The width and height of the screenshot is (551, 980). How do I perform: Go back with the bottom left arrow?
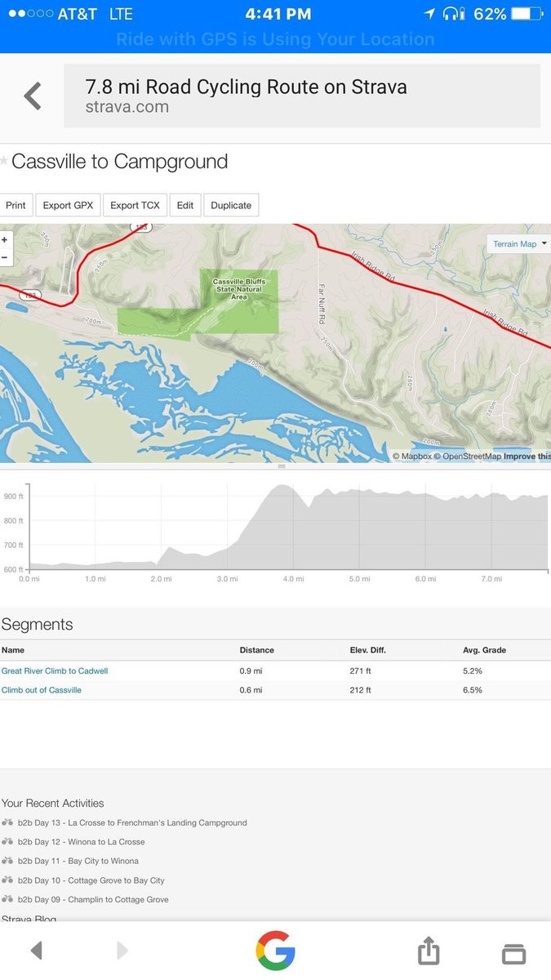click(x=36, y=951)
